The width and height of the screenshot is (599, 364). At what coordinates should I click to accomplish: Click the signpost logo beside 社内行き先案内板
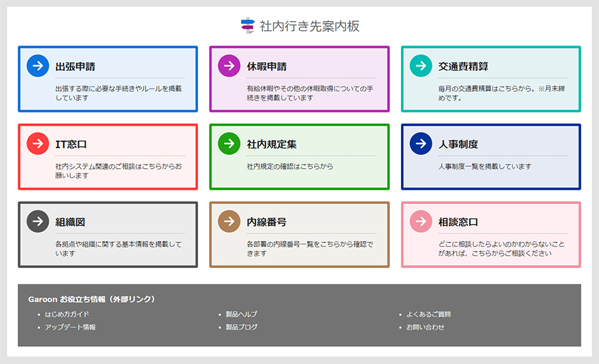(247, 26)
